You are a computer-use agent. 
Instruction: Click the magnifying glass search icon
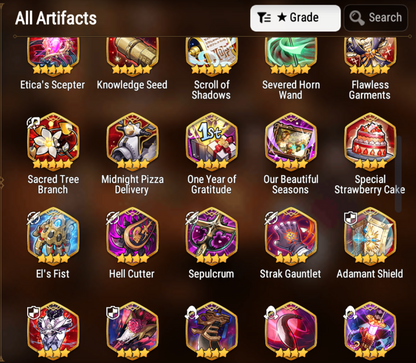pos(357,18)
